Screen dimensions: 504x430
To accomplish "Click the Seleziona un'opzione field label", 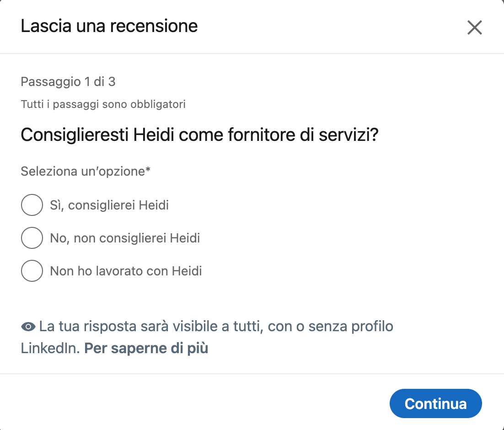I will point(82,172).
